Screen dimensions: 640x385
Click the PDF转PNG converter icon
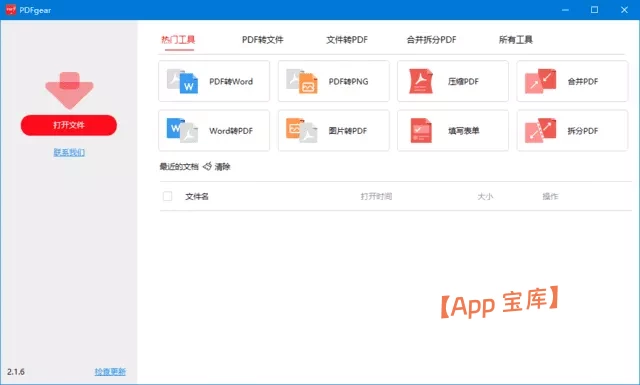click(302, 81)
